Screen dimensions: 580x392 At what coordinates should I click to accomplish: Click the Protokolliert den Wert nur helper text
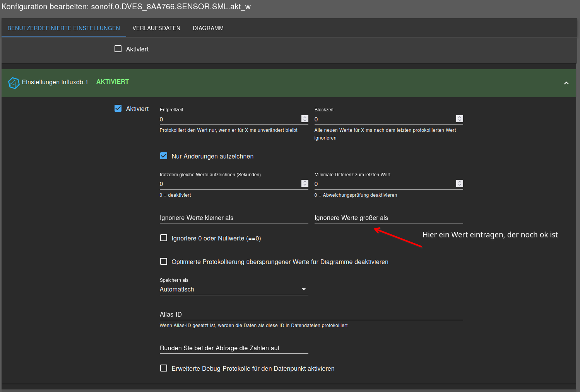229,130
